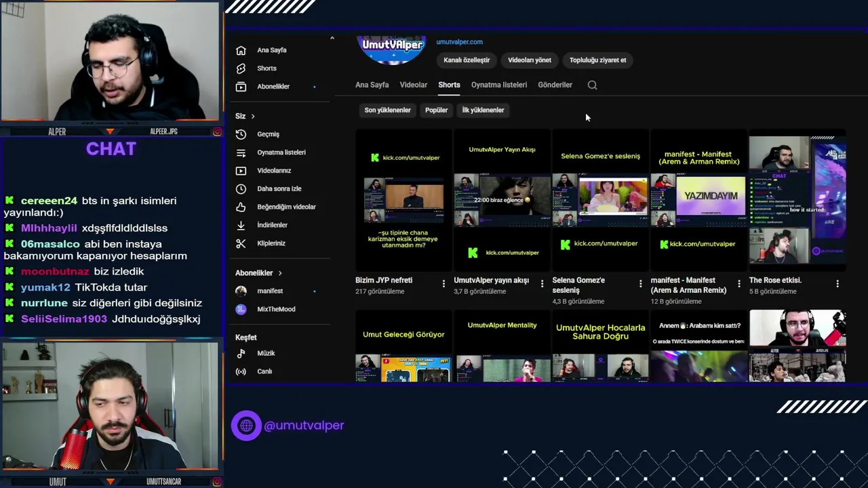Switch to Oynatma listeleri channel tab
This screenshot has height=488, width=868.
click(x=499, y=85)
